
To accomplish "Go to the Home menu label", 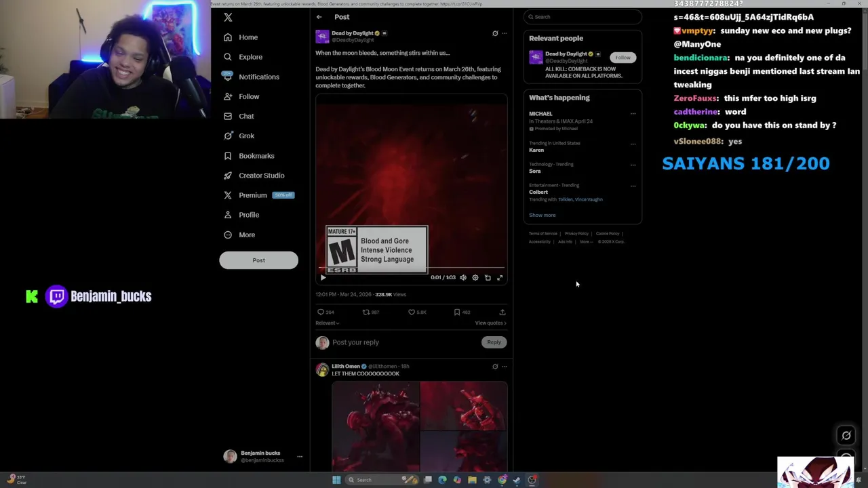I will [x=248, y=37].
